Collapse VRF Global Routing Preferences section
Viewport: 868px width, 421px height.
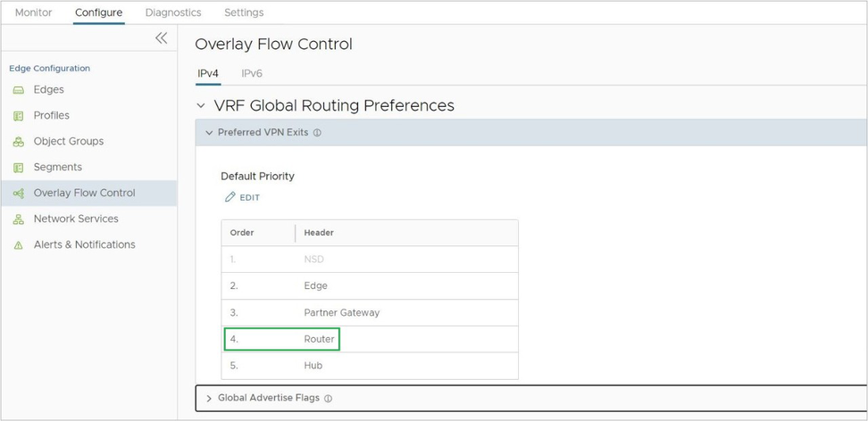coord(202,106)
